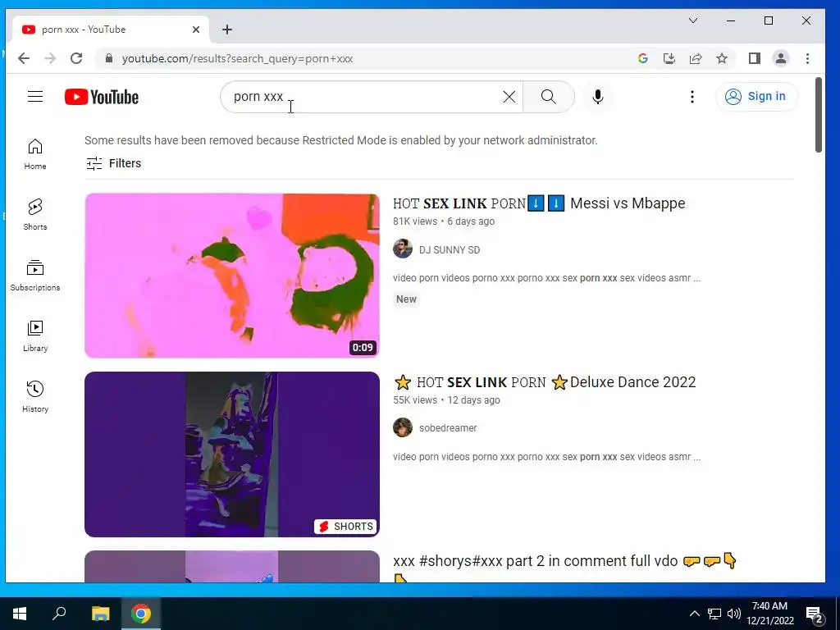Image resolution: width=840 pixels, height=630 pixels.
Task: Bookmark this page with the star
Action: pos(722,58)
